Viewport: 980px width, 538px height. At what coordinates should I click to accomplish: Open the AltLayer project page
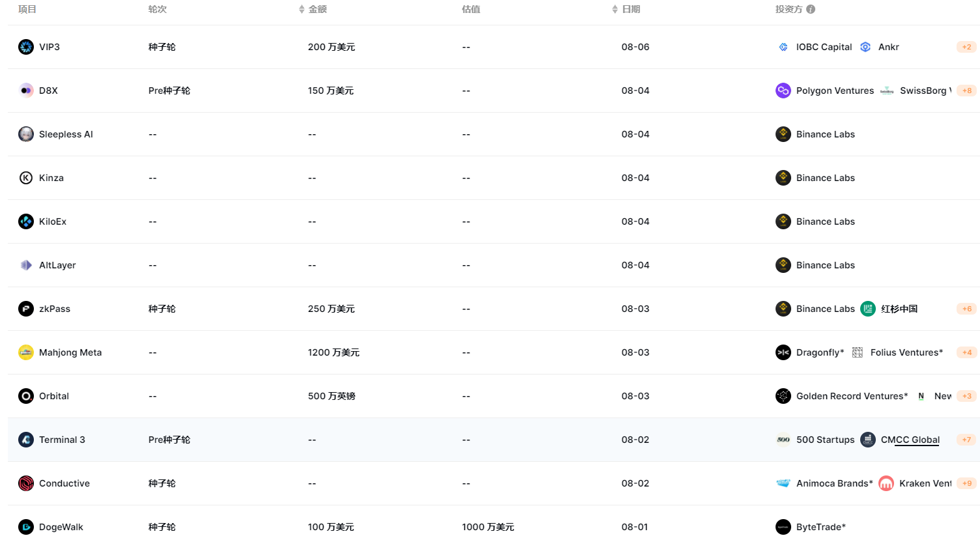click(x=57, y=265)
